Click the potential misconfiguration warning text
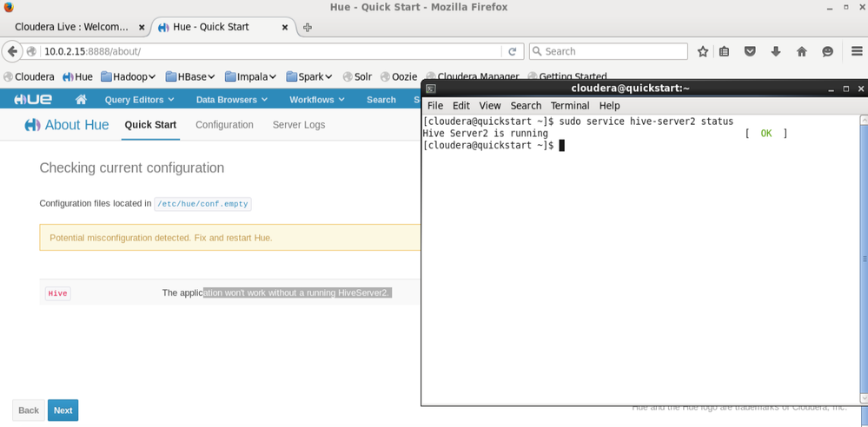Screen dimensions: 868x427 (161, 238)
